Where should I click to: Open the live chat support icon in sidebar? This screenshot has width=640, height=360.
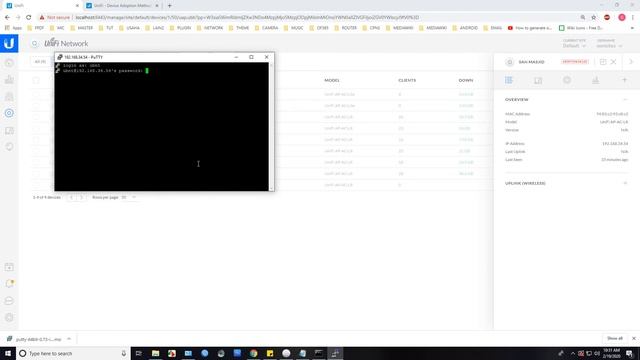[9, 301]
